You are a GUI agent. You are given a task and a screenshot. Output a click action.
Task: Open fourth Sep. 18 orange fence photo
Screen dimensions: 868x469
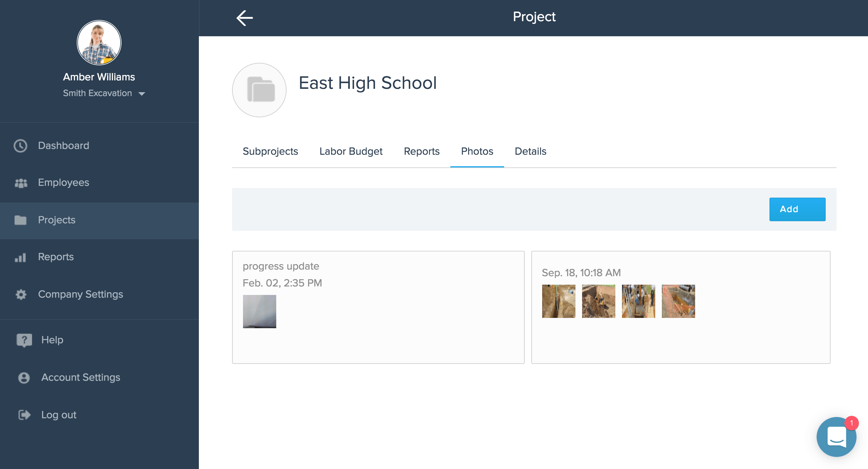point(678,301)
